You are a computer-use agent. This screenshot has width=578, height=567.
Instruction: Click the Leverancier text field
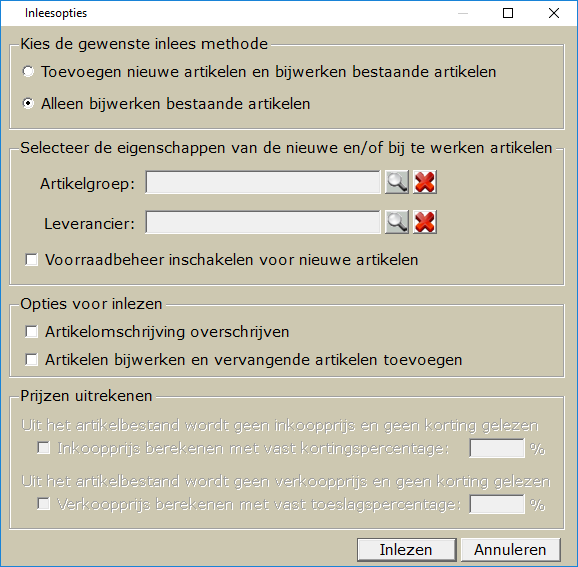coord(263,222)
